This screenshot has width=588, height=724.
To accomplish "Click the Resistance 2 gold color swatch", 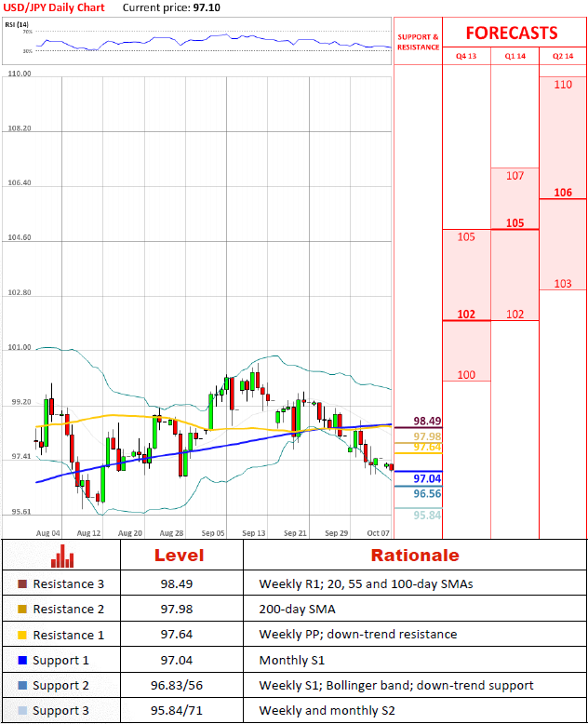I will click(22, 609).
